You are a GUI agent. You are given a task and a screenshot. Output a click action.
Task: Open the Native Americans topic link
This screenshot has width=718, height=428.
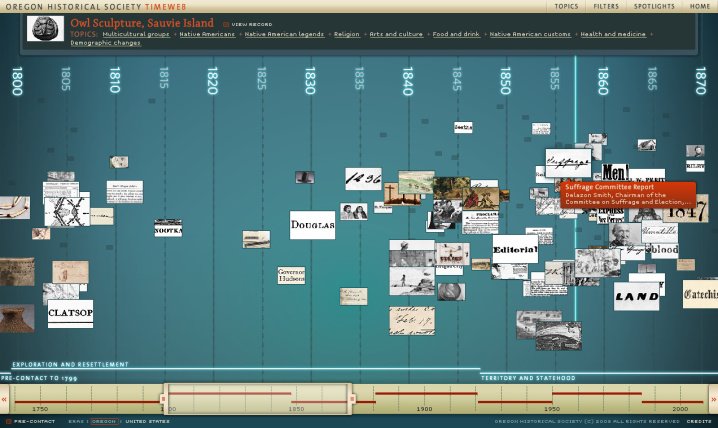pyautogui.click(x=207, y=34)
